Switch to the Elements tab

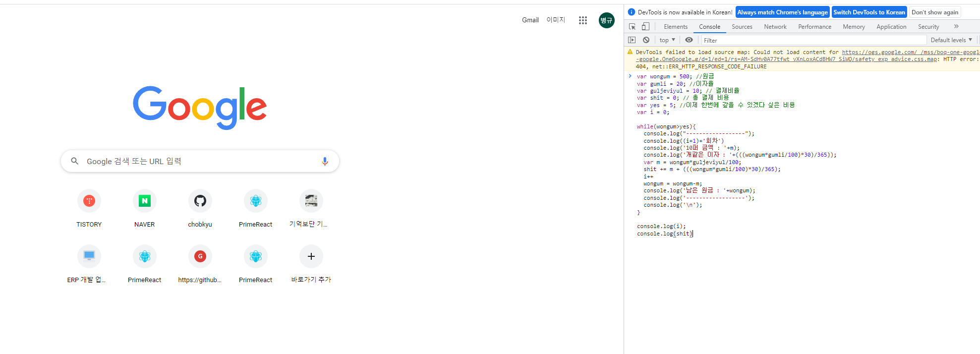[x=676, y=27]
